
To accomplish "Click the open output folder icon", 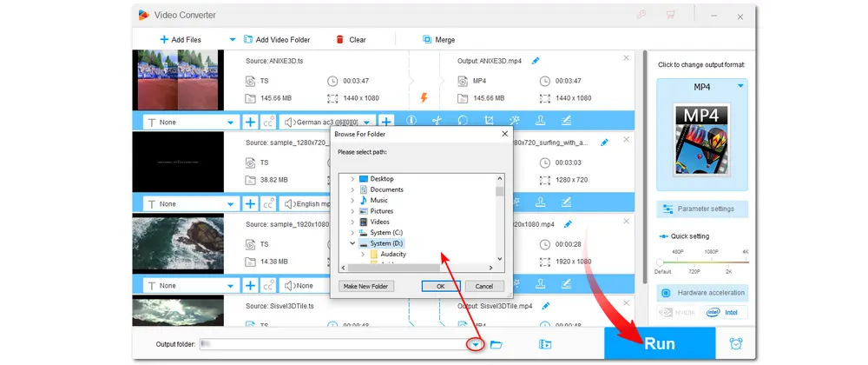I will (x=496, y=344).
